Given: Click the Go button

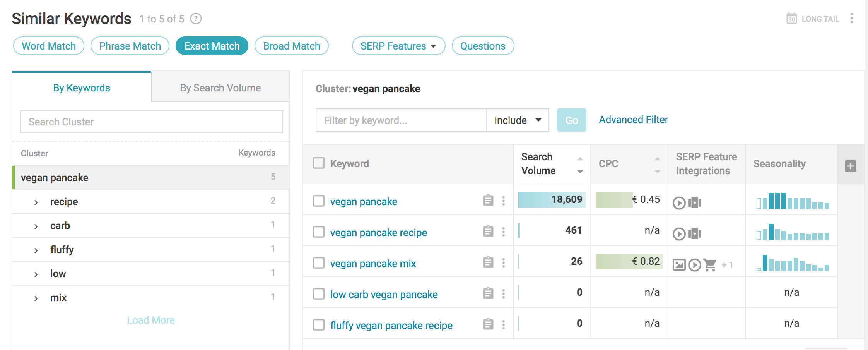Looking at the screenshot, I should click(571, 120).
